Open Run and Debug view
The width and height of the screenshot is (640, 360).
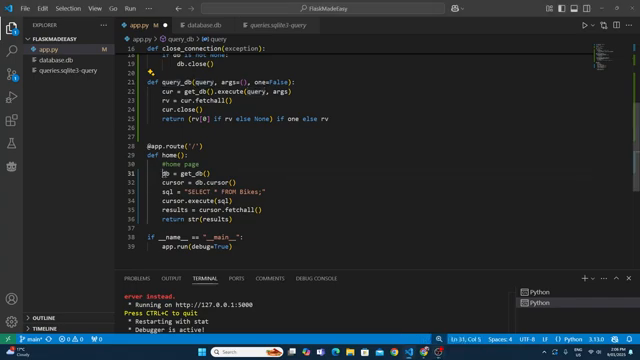coord(11,97)
